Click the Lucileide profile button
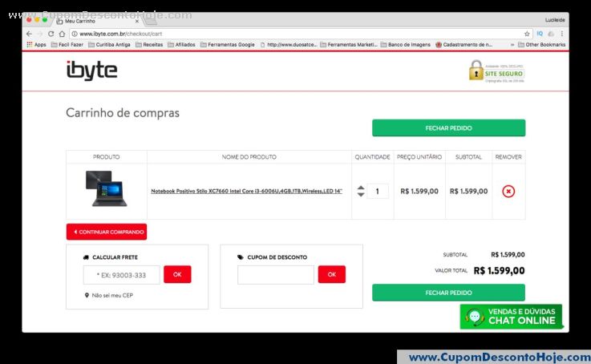 point(555,20)
